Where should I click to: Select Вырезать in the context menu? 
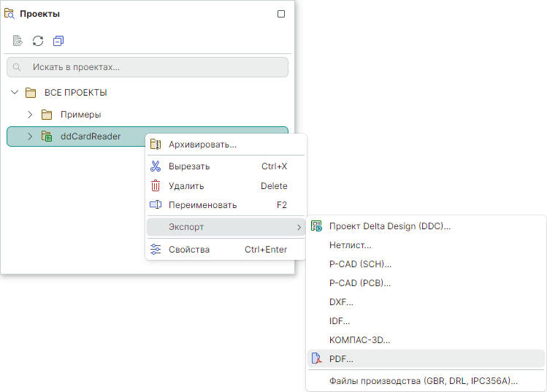189,166
